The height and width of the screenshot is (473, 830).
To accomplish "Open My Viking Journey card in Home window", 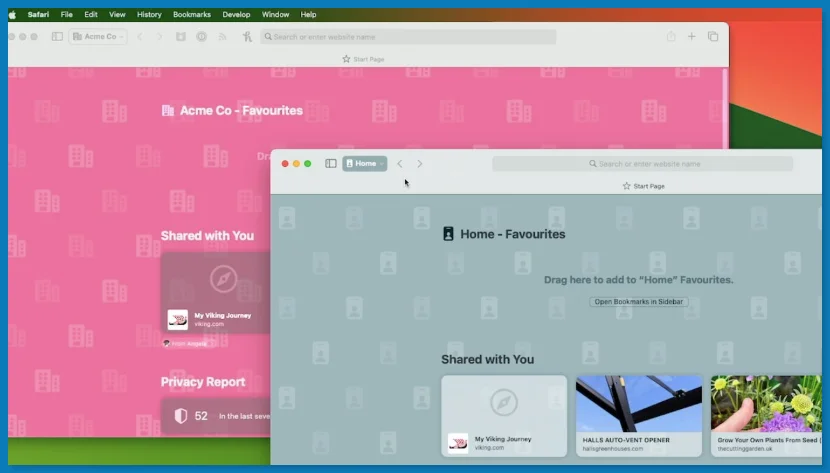I will pos(504,416).
